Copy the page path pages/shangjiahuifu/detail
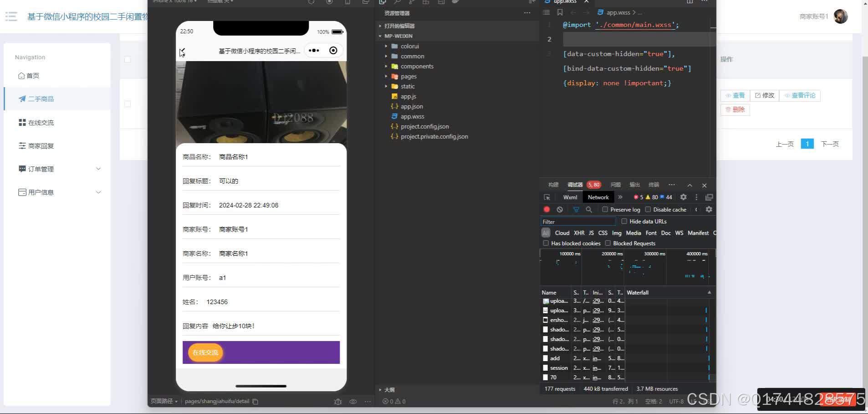Viewport: 868px width, 414px height. [x=255, y=402]
